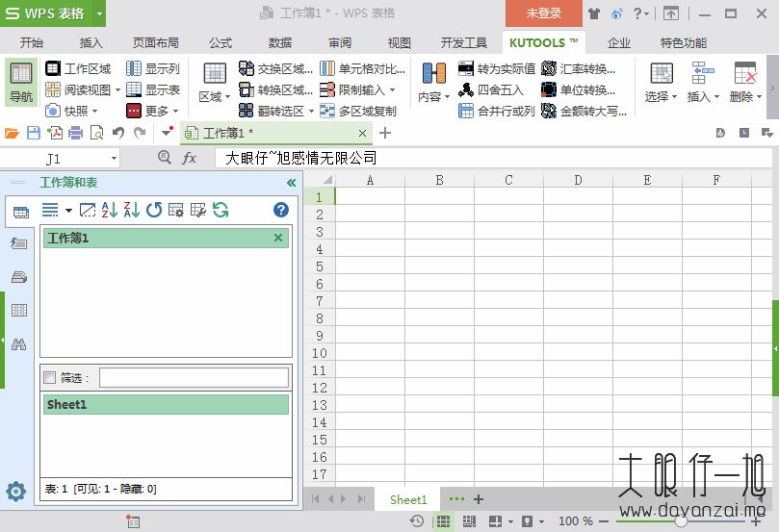Screen dimensions: 779x532
Task: Enable the 筛选 filter checkbox
Action: point(50,378)
